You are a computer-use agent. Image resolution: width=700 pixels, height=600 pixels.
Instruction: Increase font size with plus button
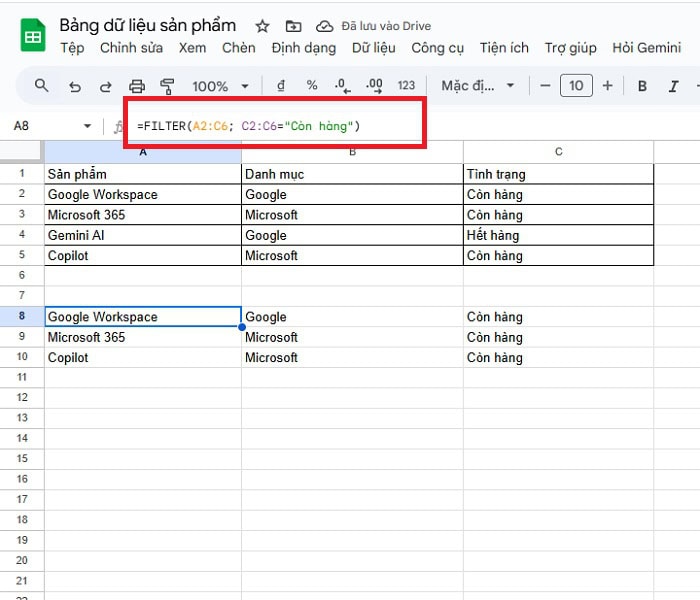pos(607,85)
